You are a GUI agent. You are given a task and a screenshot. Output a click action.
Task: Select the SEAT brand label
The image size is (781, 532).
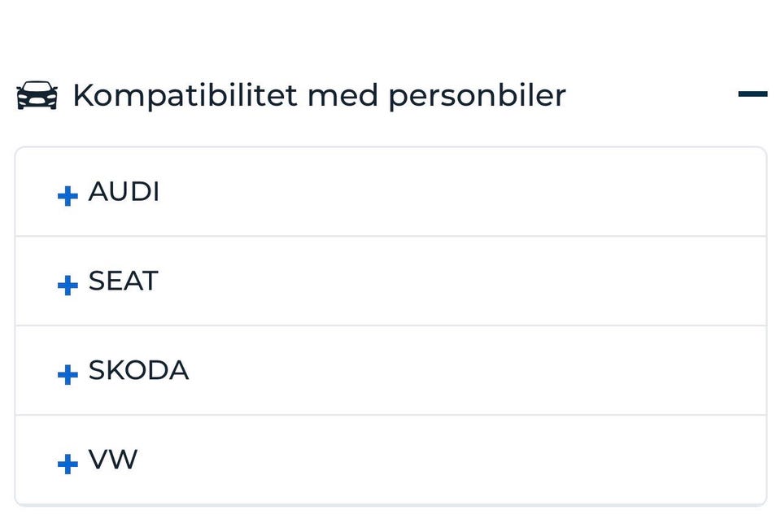pyautogui.click(x=123, y=281)
